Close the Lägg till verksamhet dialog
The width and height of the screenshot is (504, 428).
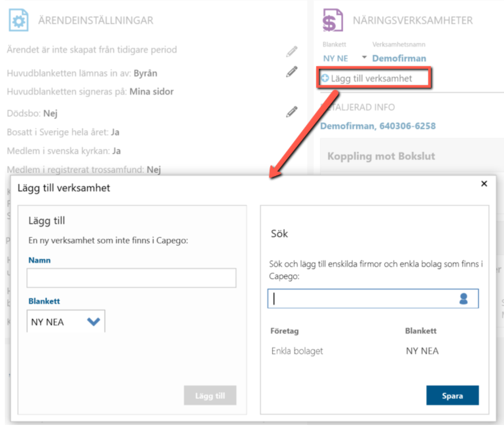coord(484,184)
